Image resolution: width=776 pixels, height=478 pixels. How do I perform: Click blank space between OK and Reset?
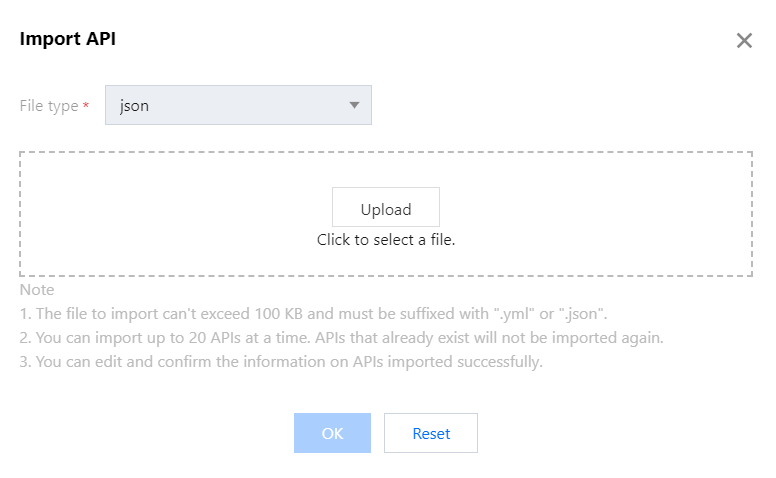click(377, 433)
